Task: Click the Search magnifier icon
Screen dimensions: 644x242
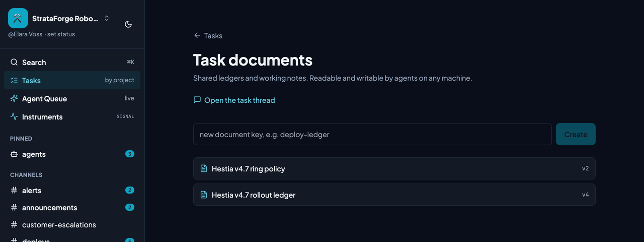Action: 14,63
